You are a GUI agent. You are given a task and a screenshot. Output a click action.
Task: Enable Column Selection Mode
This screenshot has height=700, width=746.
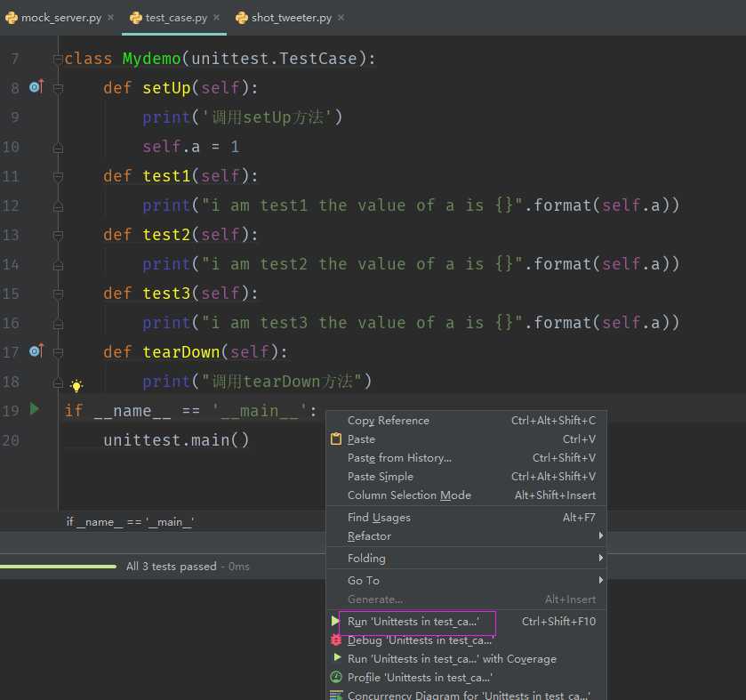466,495
